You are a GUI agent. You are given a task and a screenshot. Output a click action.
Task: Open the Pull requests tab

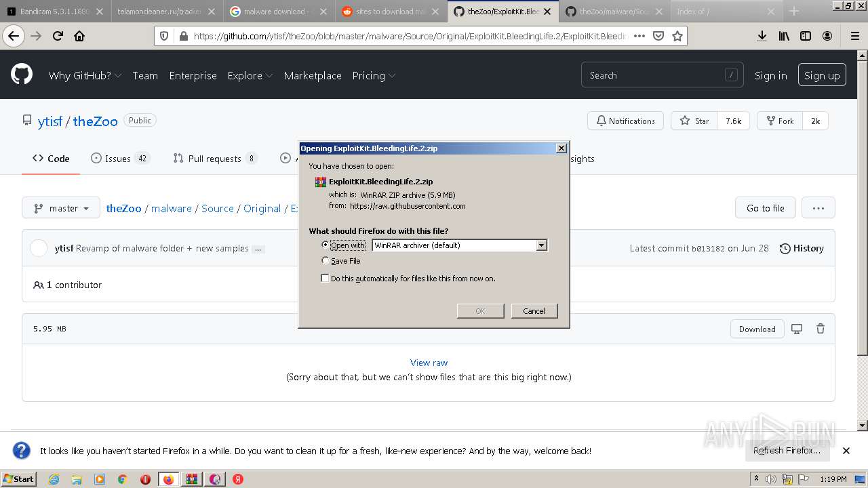click(x=215, y=159)
